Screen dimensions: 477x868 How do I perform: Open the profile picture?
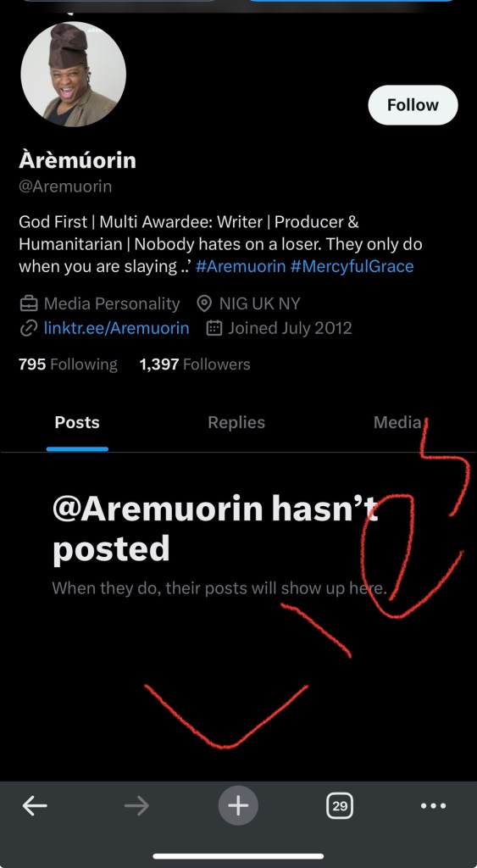[x=73, y=75]
